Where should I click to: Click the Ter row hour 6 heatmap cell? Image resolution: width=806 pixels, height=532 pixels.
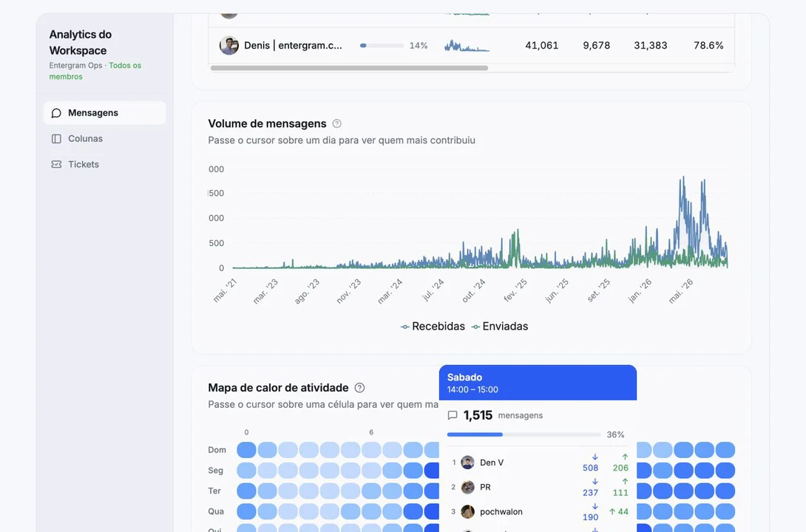[x=371, y=491]
